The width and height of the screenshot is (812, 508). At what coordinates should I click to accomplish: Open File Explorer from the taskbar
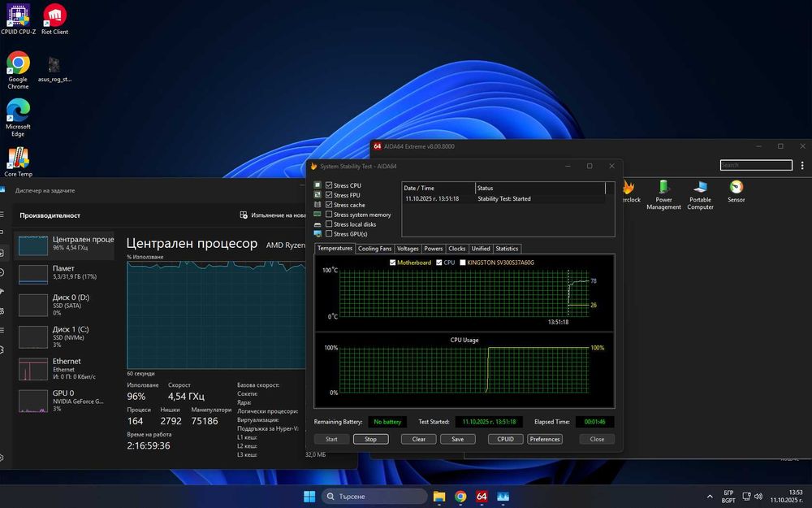click(439, 496)
